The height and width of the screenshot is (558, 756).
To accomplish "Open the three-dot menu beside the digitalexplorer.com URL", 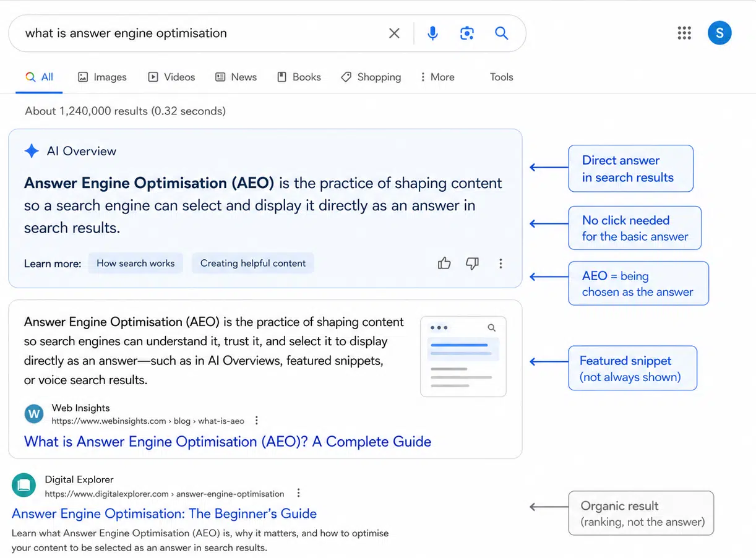I will point(298,493).
